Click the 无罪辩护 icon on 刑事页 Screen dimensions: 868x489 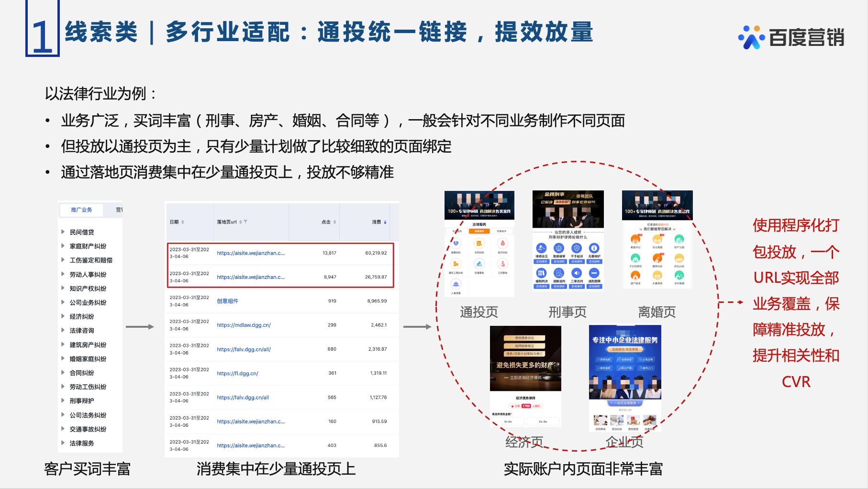[x=594, y=248]
